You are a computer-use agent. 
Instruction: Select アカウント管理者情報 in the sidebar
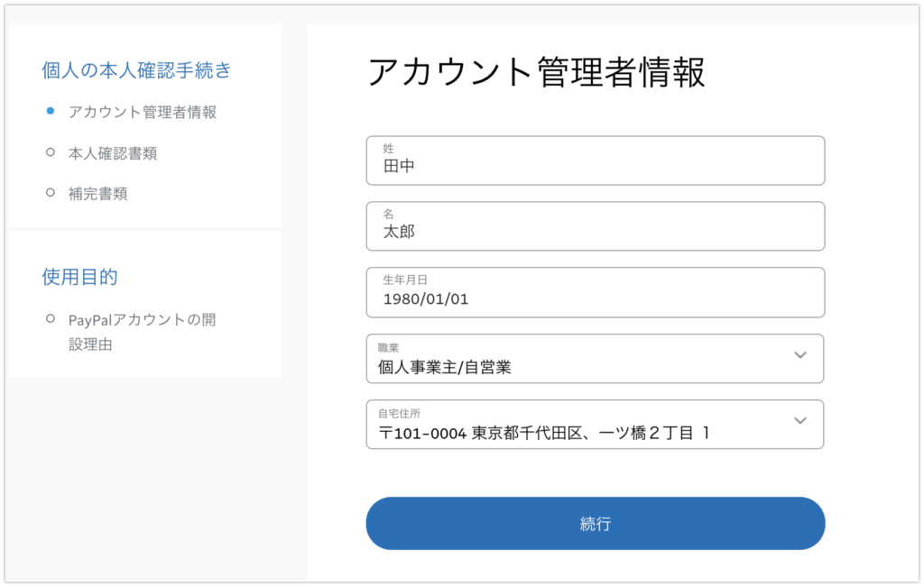pos(143,112)
